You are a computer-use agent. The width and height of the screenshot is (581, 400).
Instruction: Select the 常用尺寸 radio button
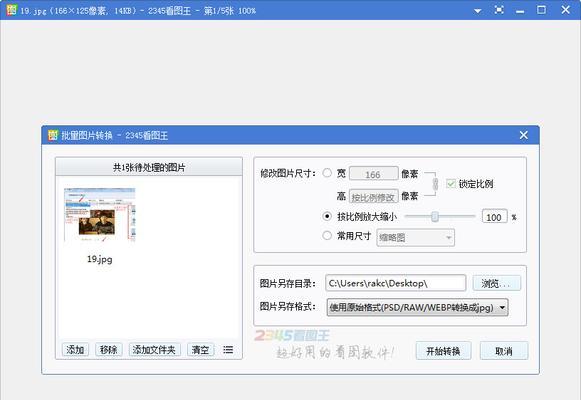pos(327,236)
